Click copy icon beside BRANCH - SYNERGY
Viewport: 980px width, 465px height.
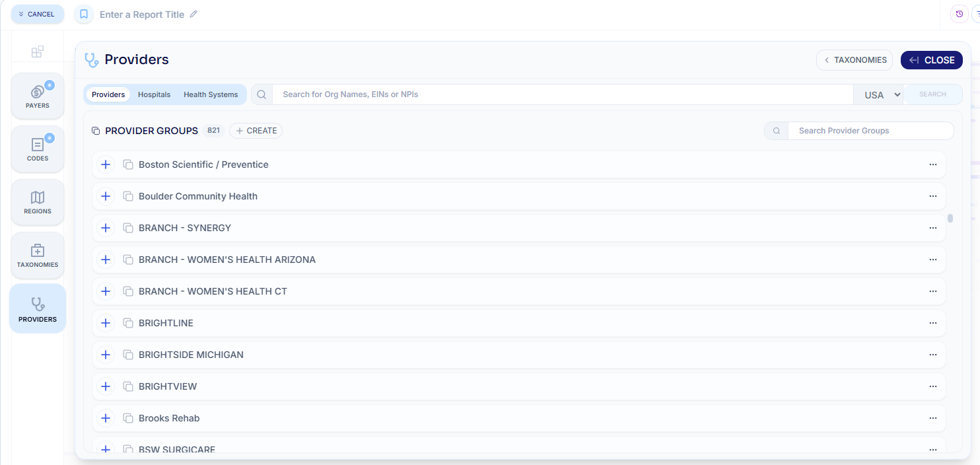pyautogui.click(x=128, y=228)
